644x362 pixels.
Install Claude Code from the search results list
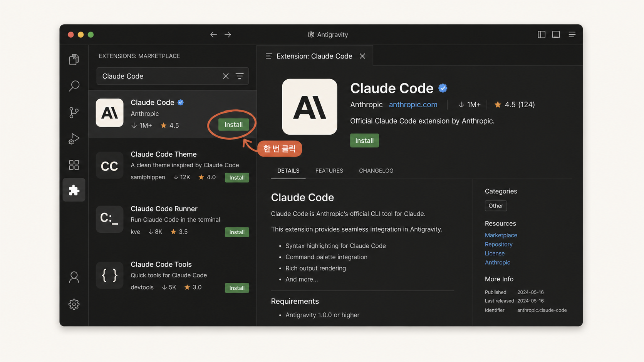233,125
